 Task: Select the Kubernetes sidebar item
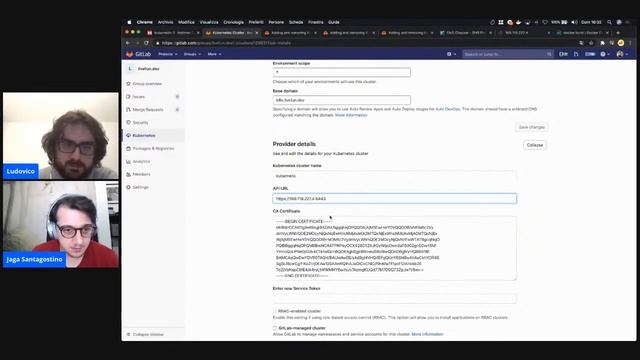tap(144, 136)
